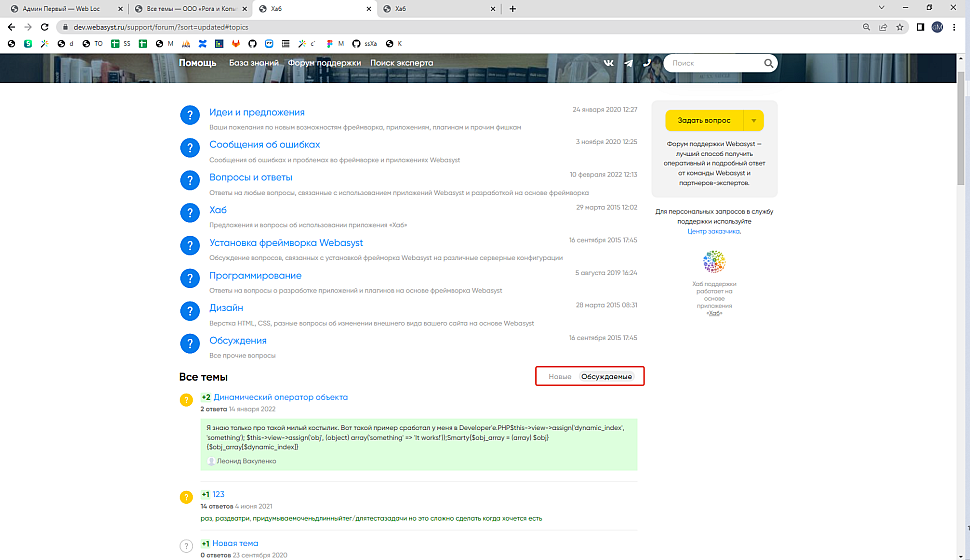Image resolution: width=970 pixels, height=560 pixels.
Task: Open the Telegram channel icon in header
Action: point(628,63)
